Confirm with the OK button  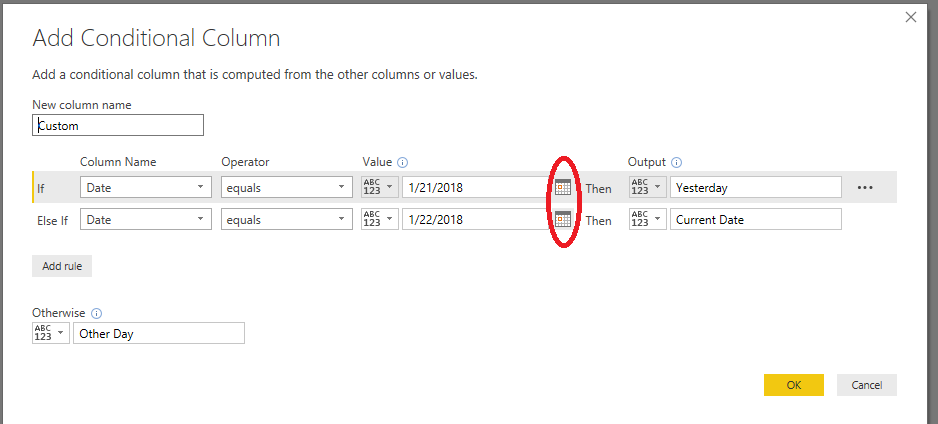(x=794, y=385)
